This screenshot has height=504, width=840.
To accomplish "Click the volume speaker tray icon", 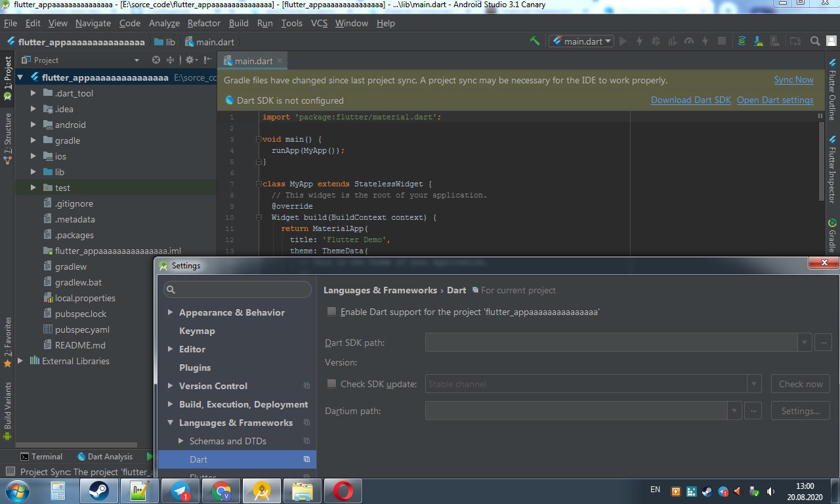I will tap(770, 491).
